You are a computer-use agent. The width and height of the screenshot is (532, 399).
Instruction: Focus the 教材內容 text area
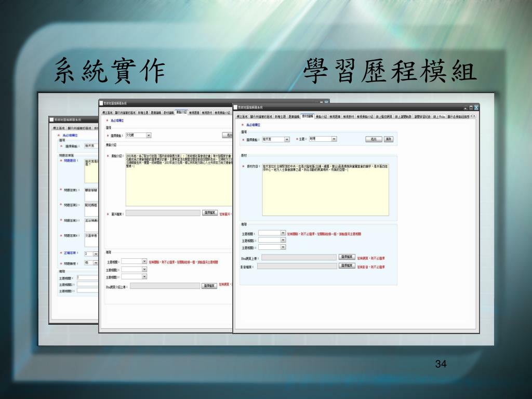(325, 190)
